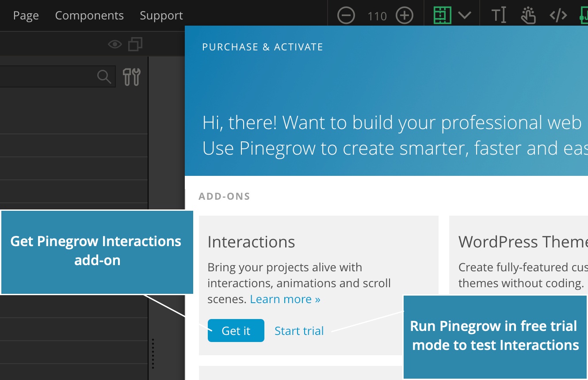This screenshot has height=380, width=588.
Task: Toggle the green layout grid icon
Action: [443, 15]
